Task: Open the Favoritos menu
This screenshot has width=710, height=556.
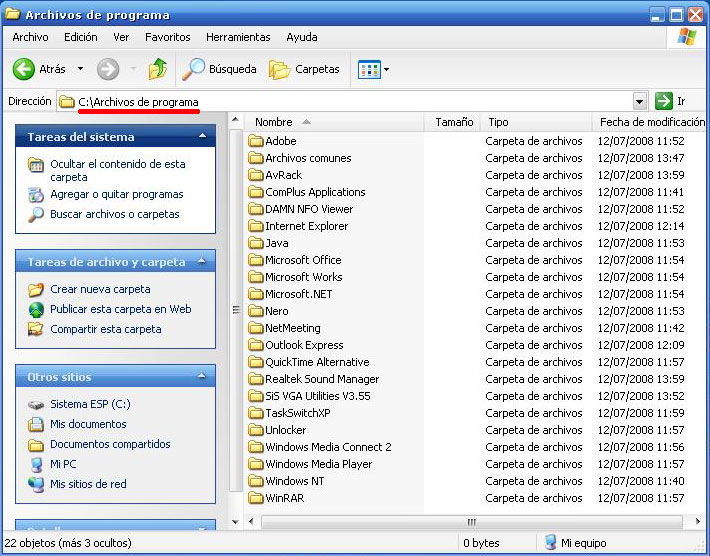Action: pos(168,37)
